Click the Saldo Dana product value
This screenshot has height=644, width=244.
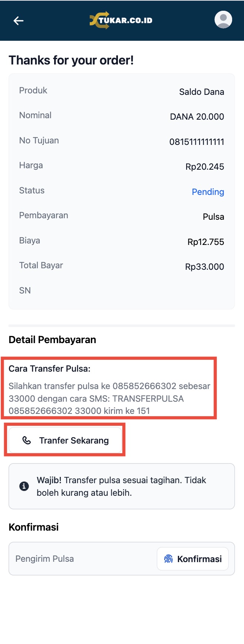[201, 92]
